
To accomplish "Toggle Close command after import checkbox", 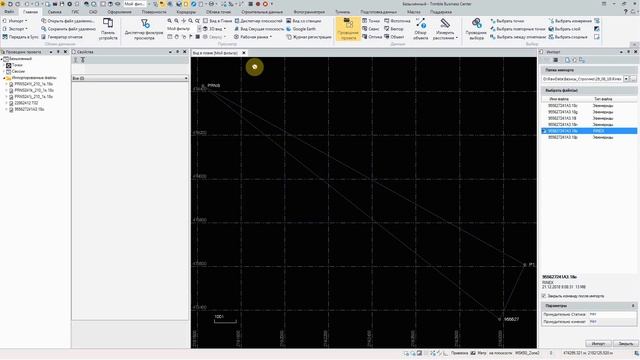I will pyautogui.click(x=544, y=296).
